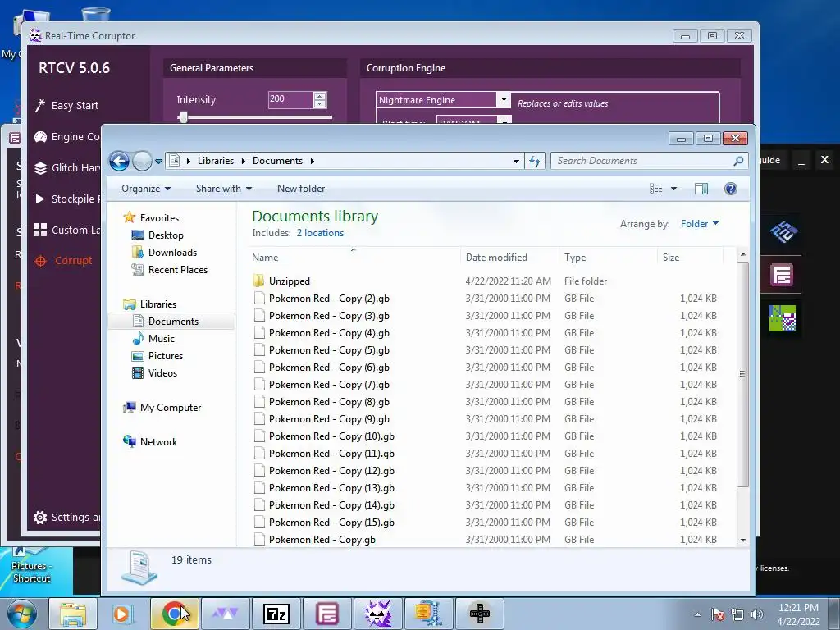Expand breadcrumb arrow after Documents
The image size is (840, 630).
(x=312, y=161)
